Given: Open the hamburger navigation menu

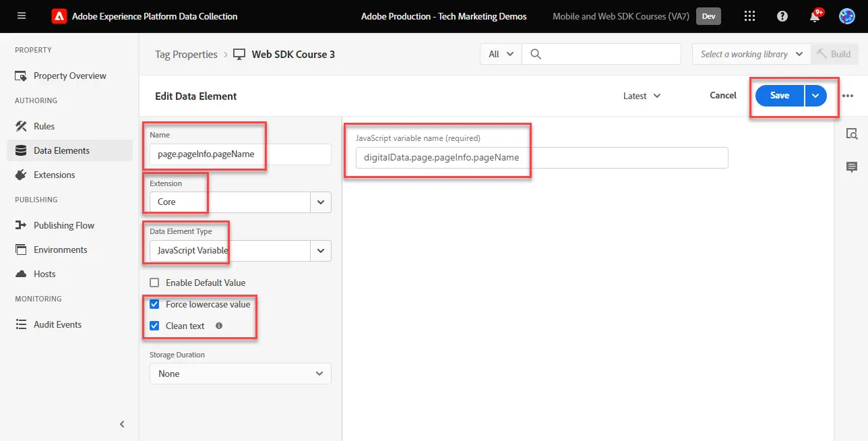Looking at the screenshot, I should coord(22,16).
